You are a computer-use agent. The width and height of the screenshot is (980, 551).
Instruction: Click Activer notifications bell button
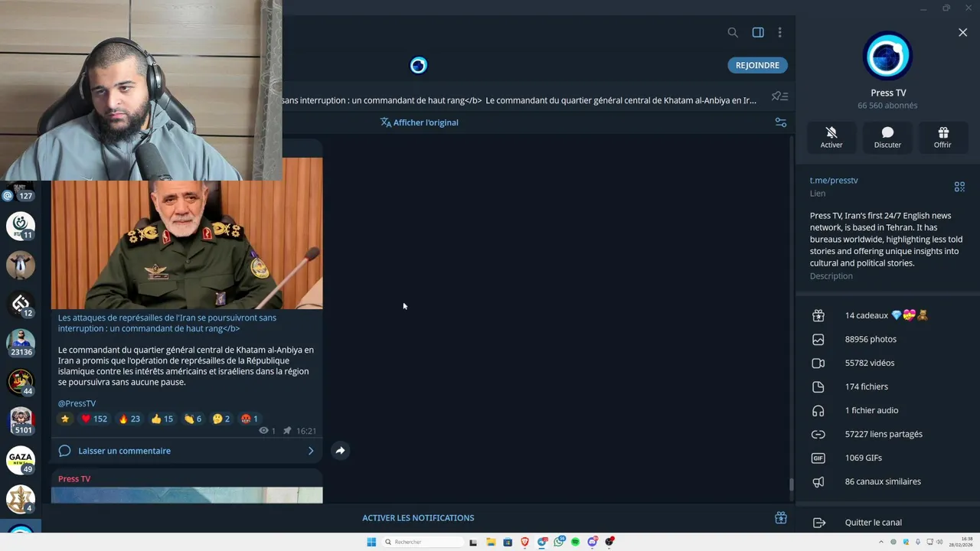(x=831, y=137)
